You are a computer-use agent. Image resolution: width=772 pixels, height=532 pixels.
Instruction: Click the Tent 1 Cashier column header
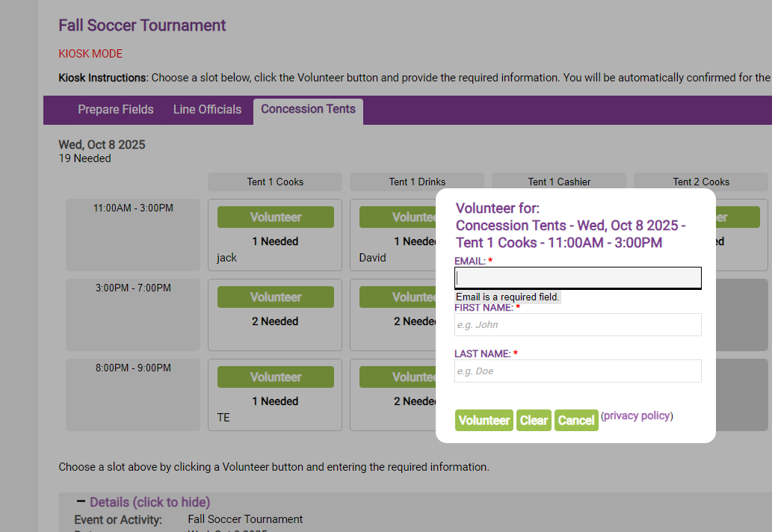click(558, 182)
